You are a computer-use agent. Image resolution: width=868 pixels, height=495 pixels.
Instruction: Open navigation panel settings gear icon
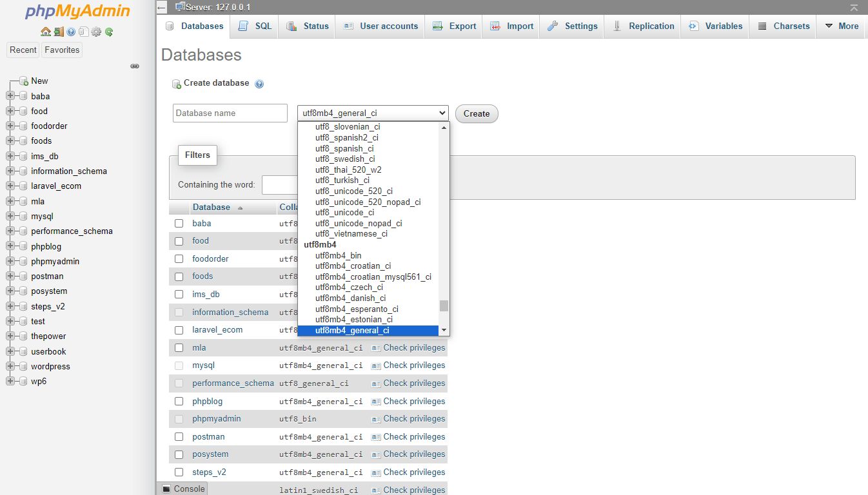point(96,32)
